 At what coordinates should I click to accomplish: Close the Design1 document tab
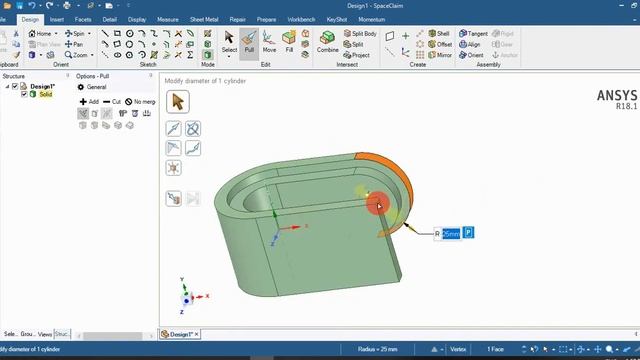pos(197,334)
